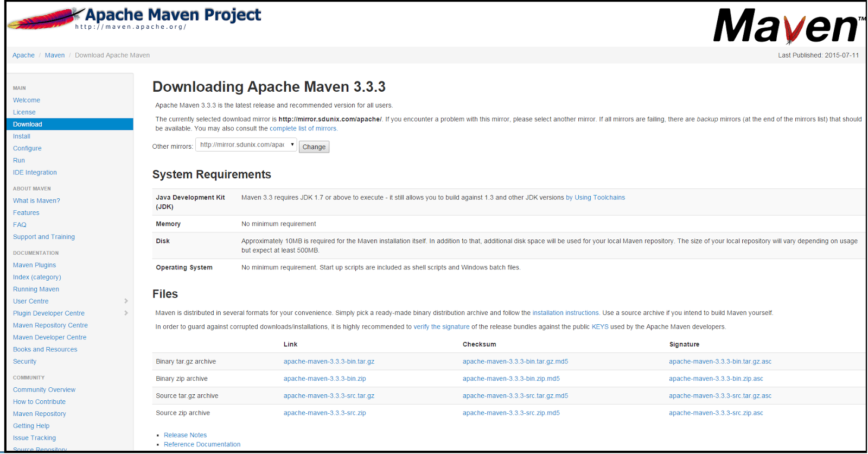The image size is (868, 454).
Task: Download apache-maven-3.3.3-src.zip
Action: tap(324, 413)
